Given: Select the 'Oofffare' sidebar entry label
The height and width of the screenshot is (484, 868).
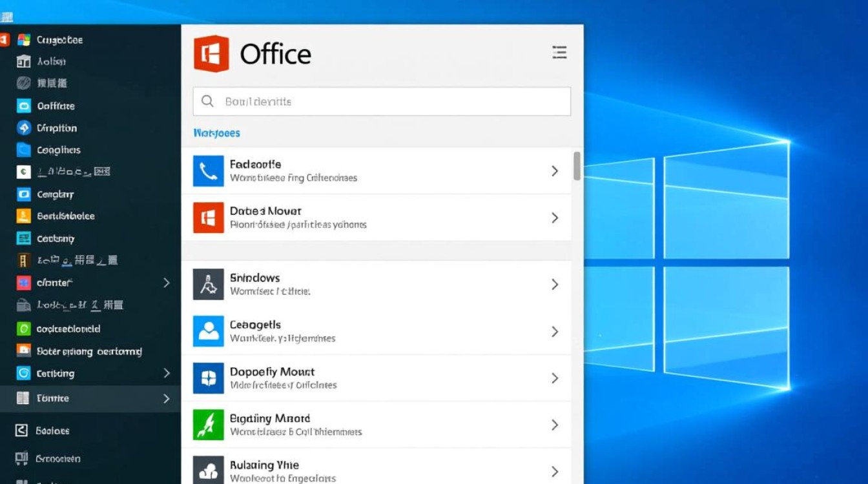Looking at the screenshot, I should coord(56,106).
